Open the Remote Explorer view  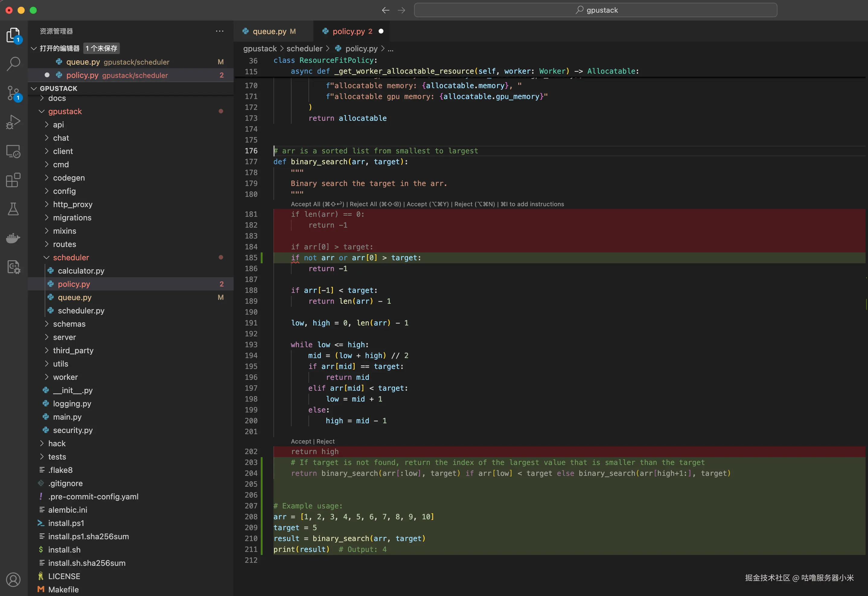point(14,151)
